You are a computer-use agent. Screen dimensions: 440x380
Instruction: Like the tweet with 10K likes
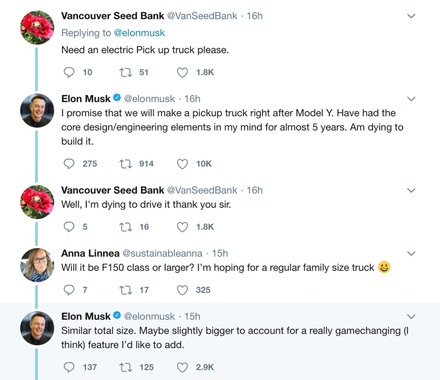(x=182, y=164)
